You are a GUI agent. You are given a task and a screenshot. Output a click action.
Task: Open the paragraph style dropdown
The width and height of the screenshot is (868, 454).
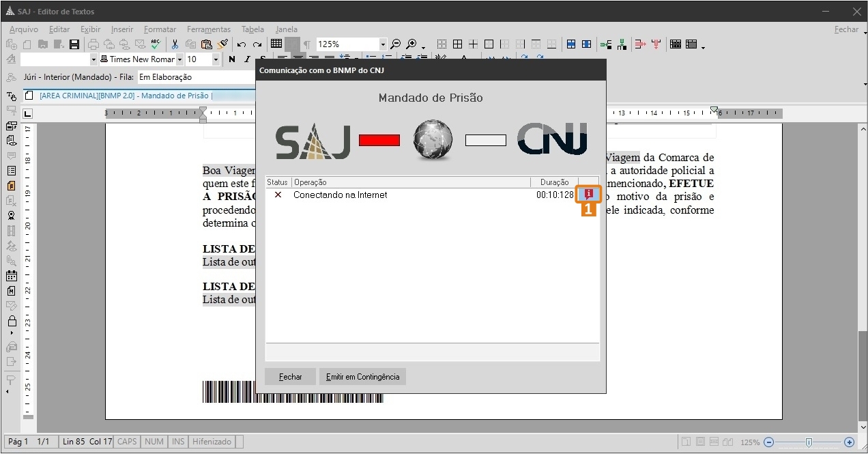tap(93, 59)
